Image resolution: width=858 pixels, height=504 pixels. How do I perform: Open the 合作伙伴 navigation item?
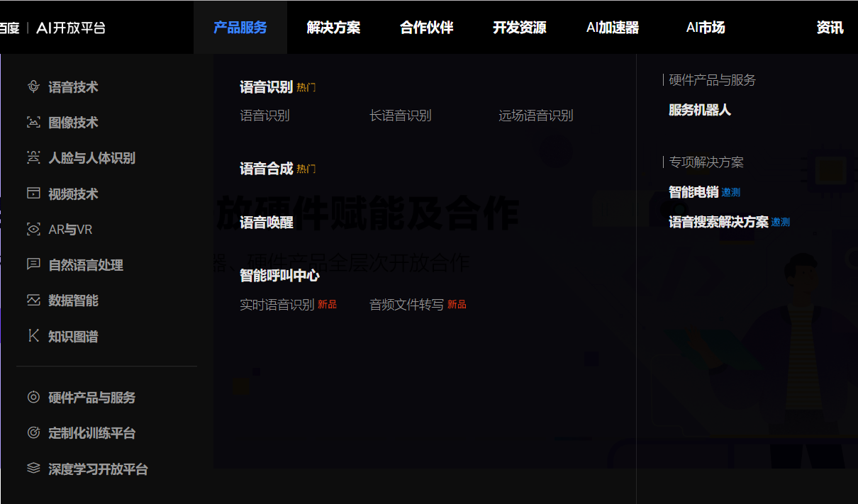(425, 27)
